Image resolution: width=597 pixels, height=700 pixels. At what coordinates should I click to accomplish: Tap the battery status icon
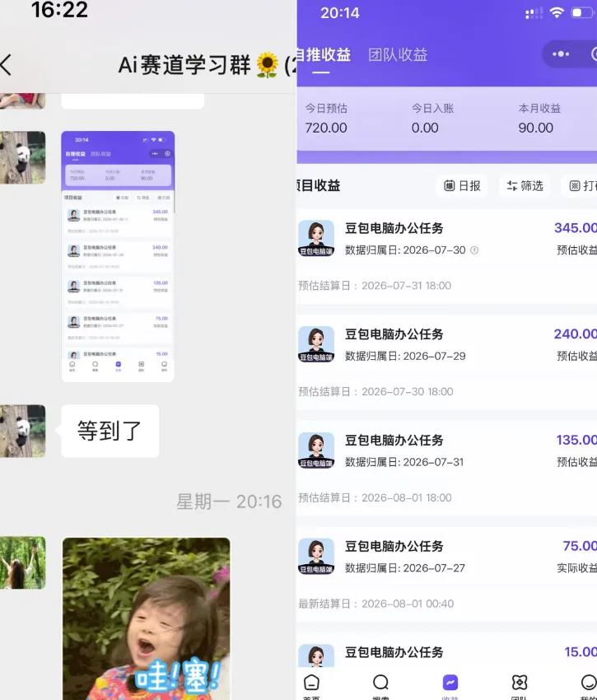(x=582, y=13)
